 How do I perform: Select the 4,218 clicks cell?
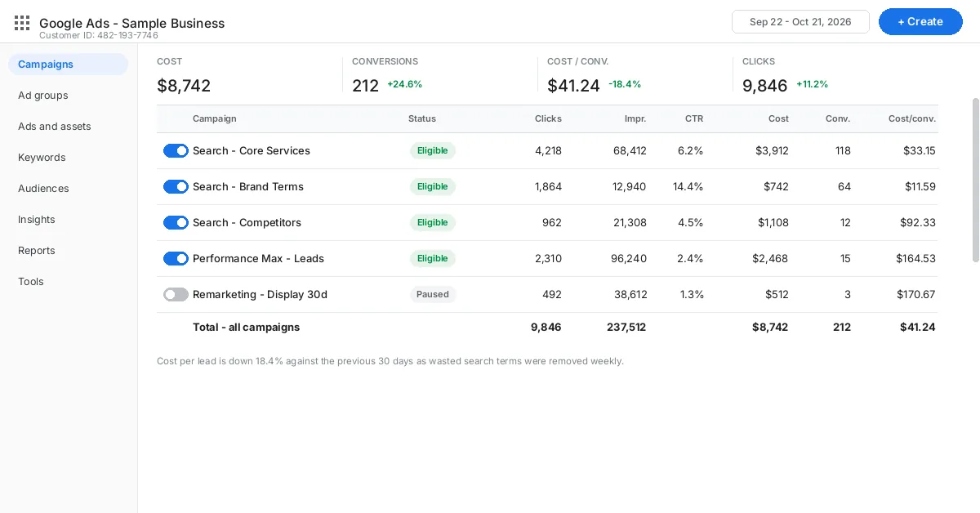click(548, 150)
